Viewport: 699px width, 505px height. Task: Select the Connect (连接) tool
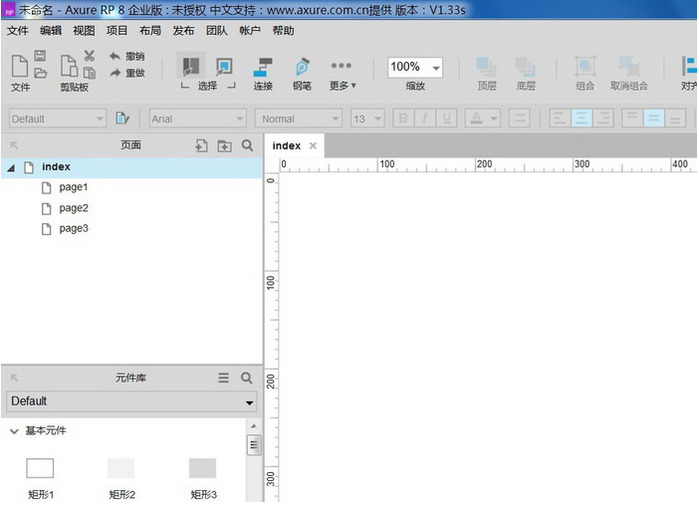pos(263,68)
